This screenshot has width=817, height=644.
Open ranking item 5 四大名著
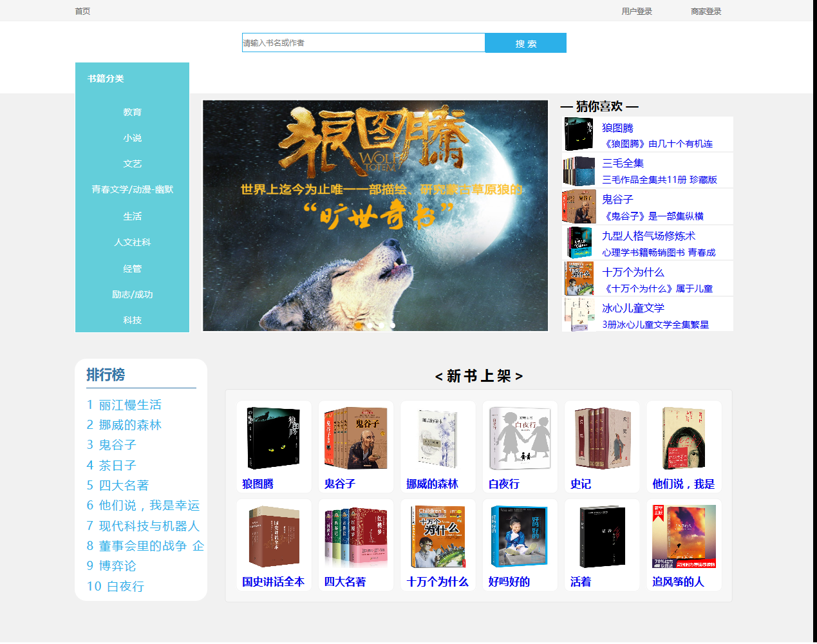[118, 485]
